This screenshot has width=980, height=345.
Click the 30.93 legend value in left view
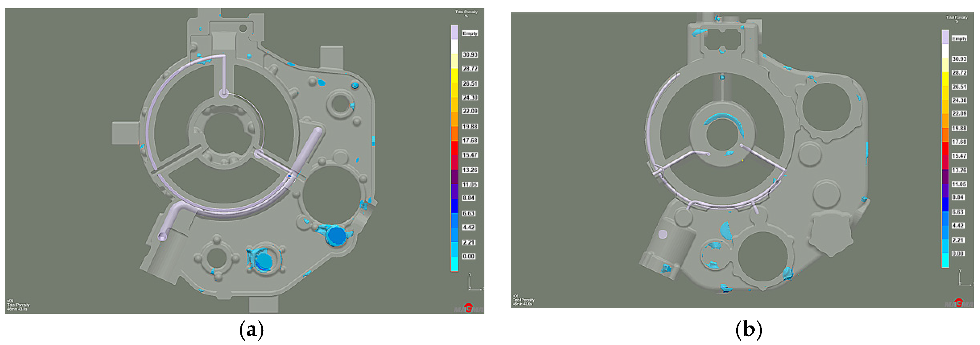coord(470,55)
